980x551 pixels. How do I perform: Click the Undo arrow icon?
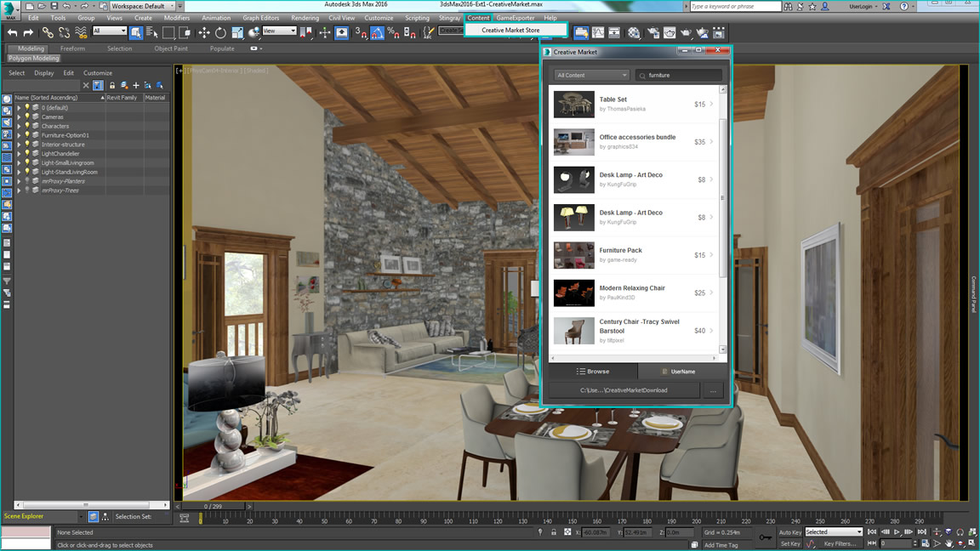click(x=12, y=32)
